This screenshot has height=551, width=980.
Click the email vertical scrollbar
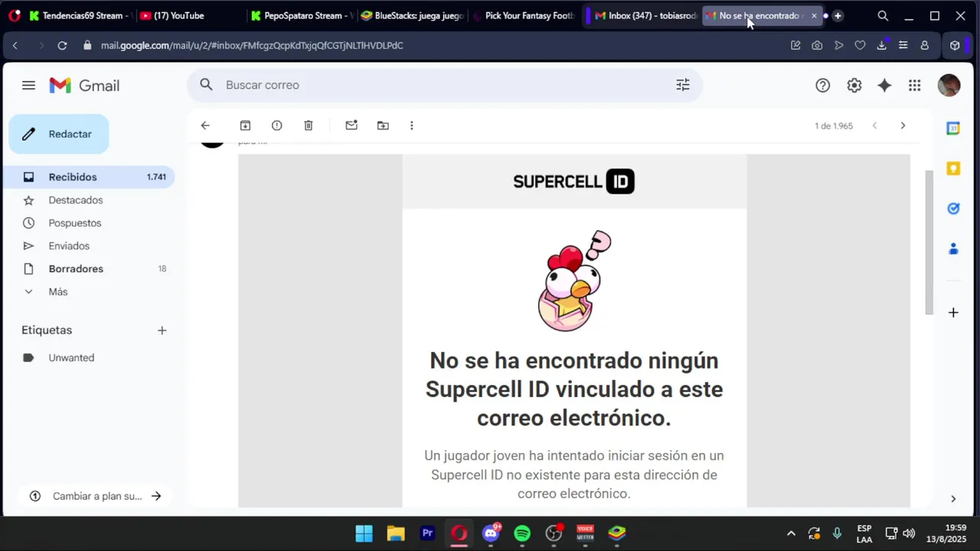(x=929, y=242)
